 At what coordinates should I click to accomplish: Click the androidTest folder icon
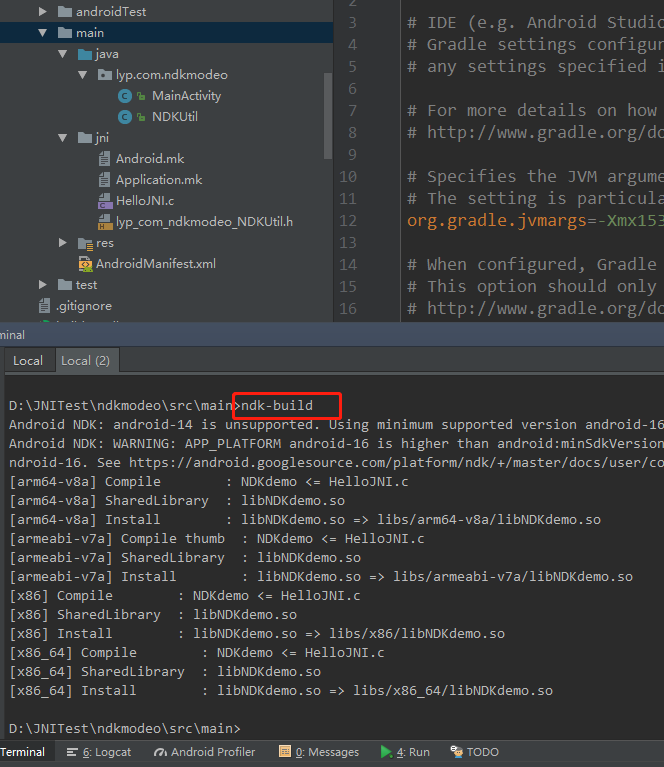click(65, 11)
